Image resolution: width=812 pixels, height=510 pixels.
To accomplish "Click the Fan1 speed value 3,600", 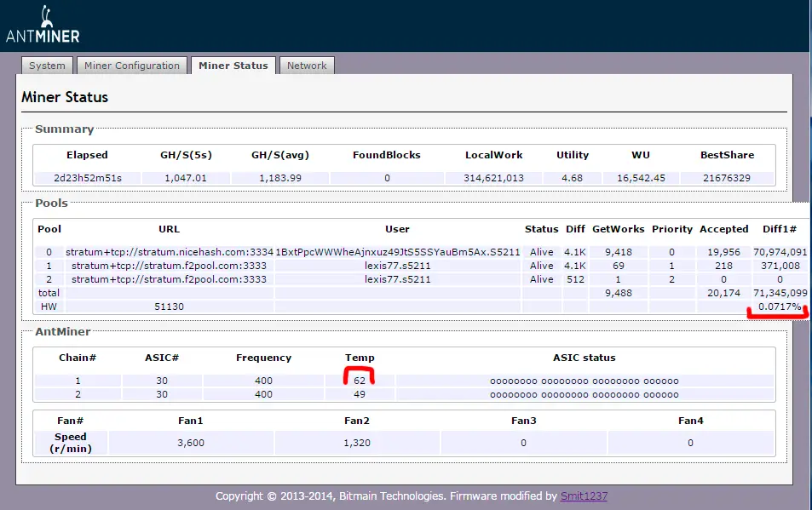I will 191,443.
